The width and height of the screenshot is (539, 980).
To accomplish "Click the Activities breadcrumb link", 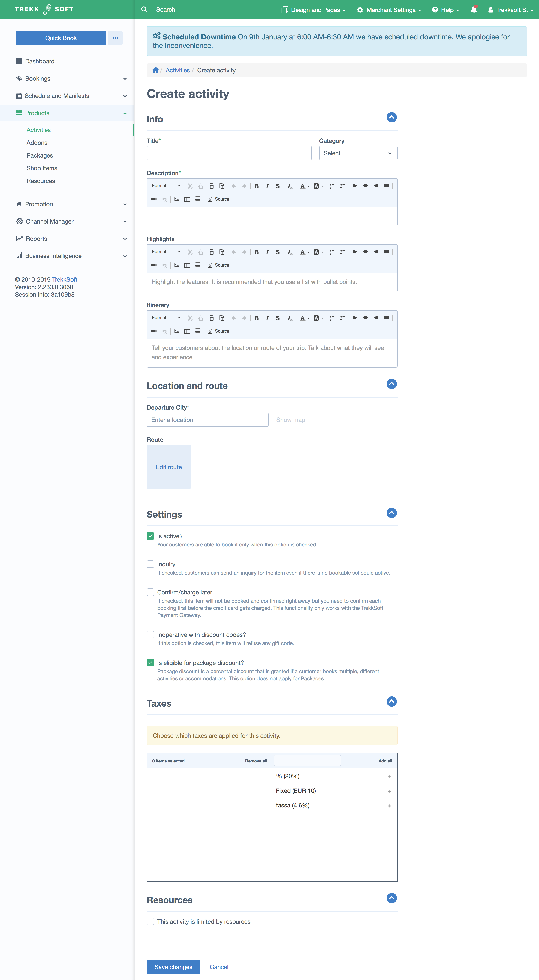I will click(178, 70).
